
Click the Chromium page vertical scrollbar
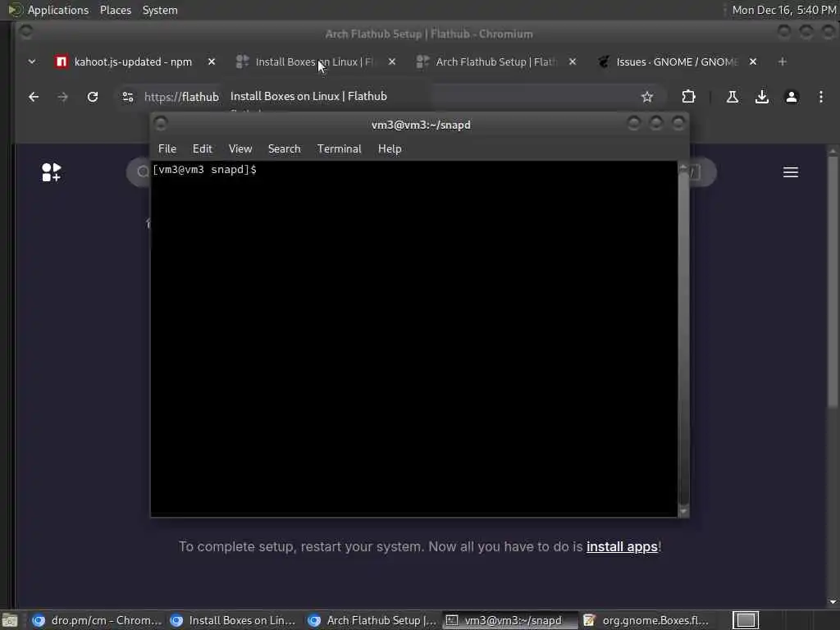[833, 284]
